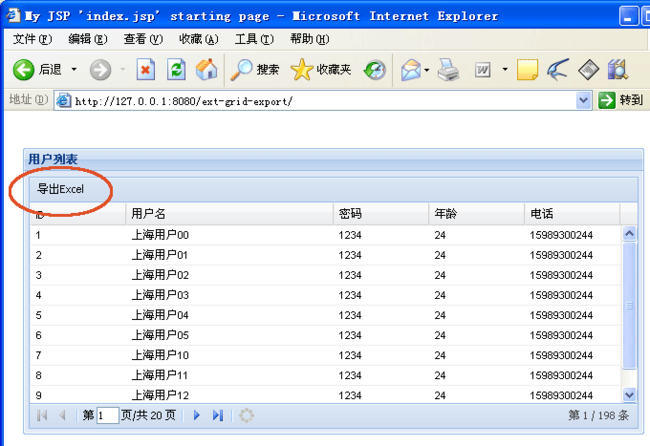
Task: Click the grid scrollbar down arrow
Action: 629,395
